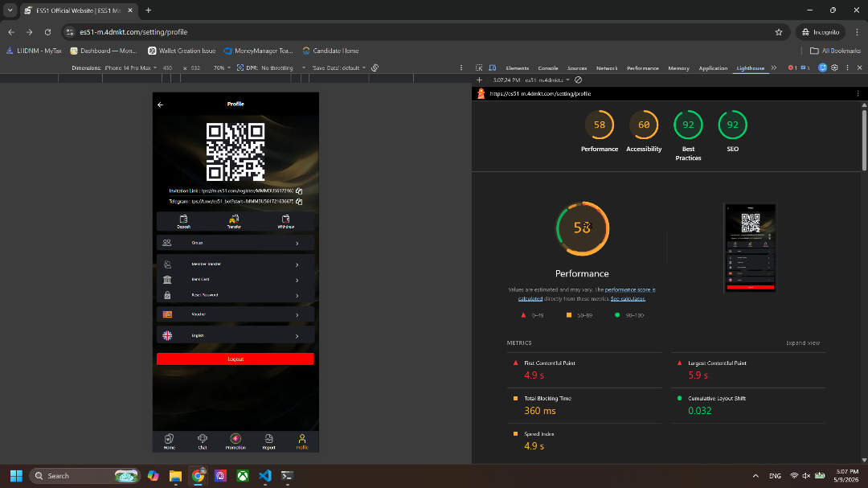868x488 pixels.
Task: Open the No throttling dropdown
Action: tap(283, 68)
